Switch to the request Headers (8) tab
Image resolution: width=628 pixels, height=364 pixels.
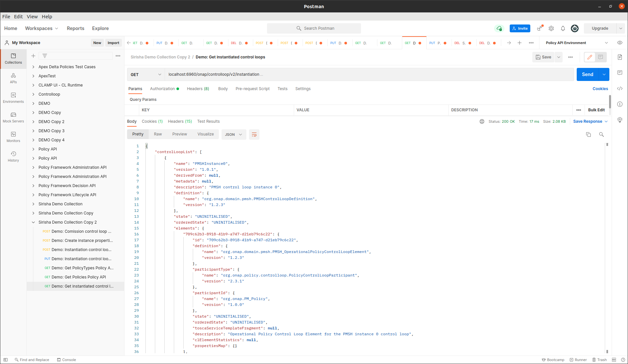(198, 89)
